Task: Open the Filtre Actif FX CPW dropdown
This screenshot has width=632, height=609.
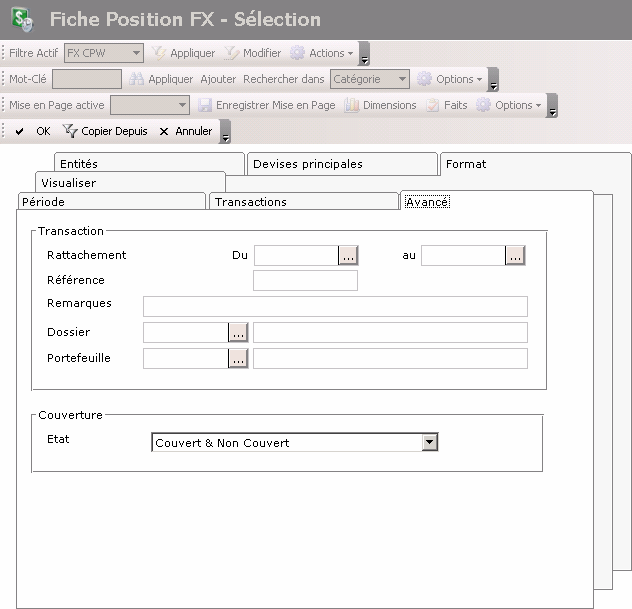Action: [136, 53]
